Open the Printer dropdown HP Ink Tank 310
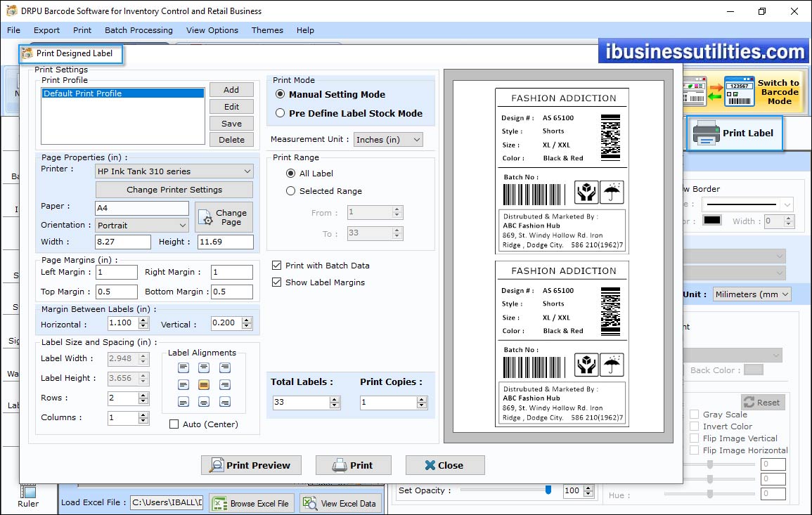Screen dimensions: 812x515 (x=174, y=171)
